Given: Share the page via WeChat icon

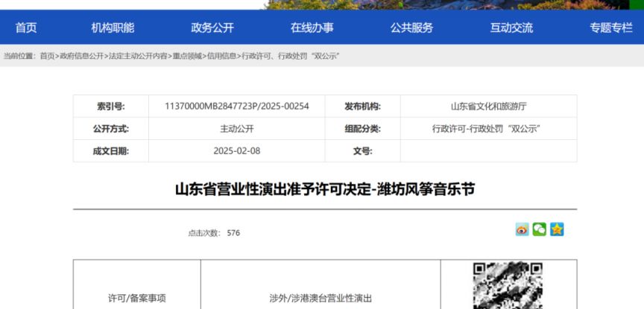Looking at the screenshot, I should [x=539, y=229].
